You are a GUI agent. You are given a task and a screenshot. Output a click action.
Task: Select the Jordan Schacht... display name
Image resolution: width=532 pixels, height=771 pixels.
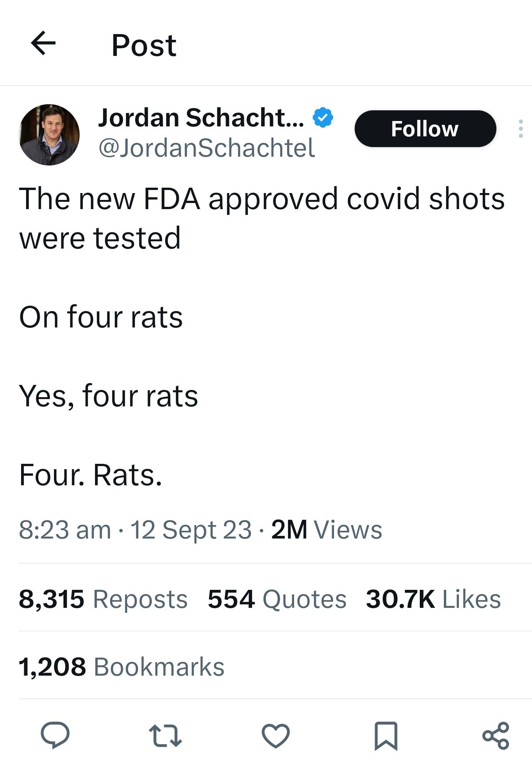click(x=201, y=117)
